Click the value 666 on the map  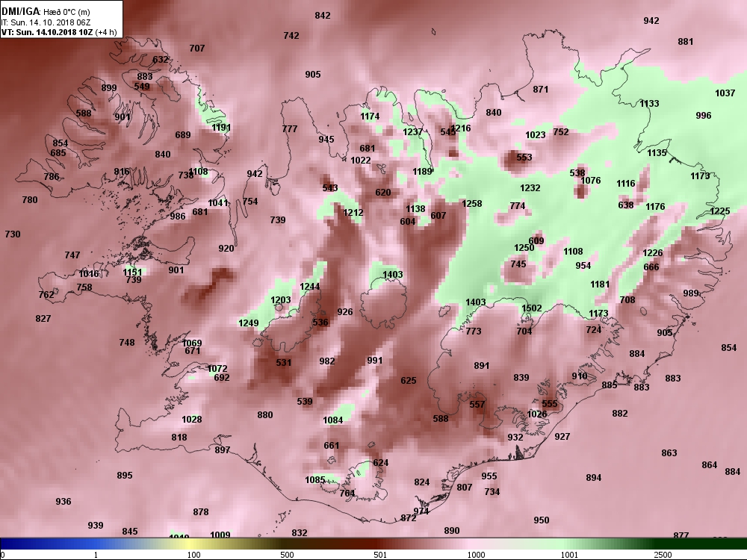651,267
